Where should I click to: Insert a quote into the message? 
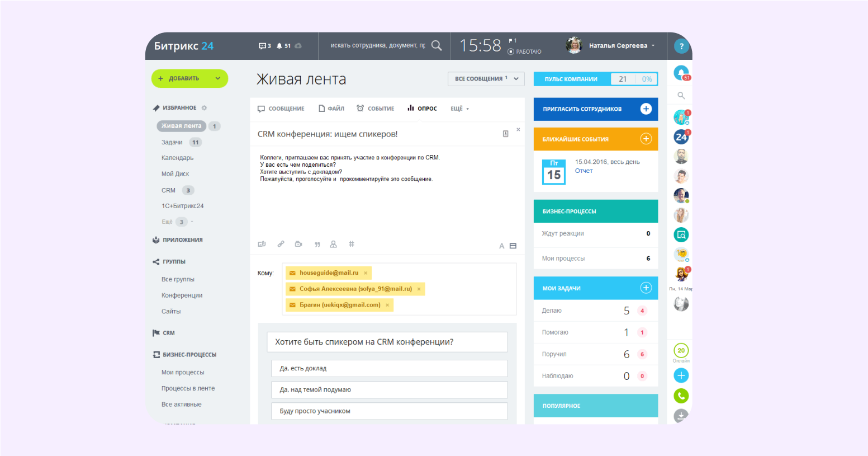click(317, 245)
